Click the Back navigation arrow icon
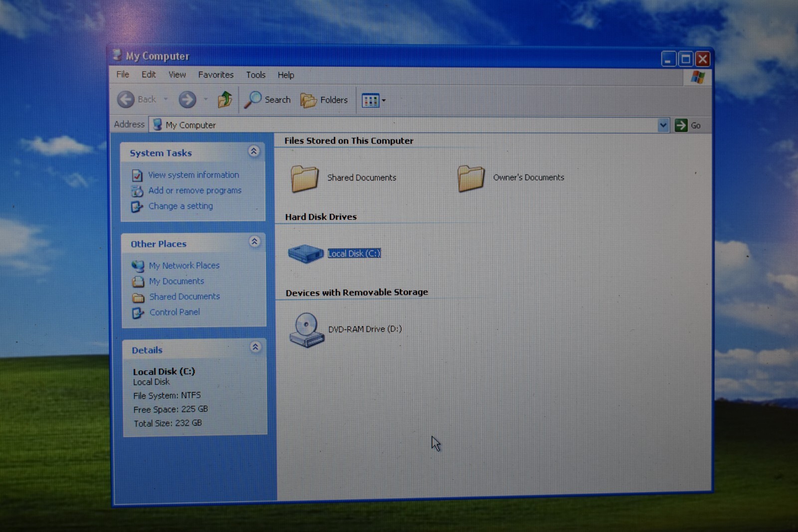Image resolution: width=798 pixels, height=532 pixels. [x=126, y=99]
